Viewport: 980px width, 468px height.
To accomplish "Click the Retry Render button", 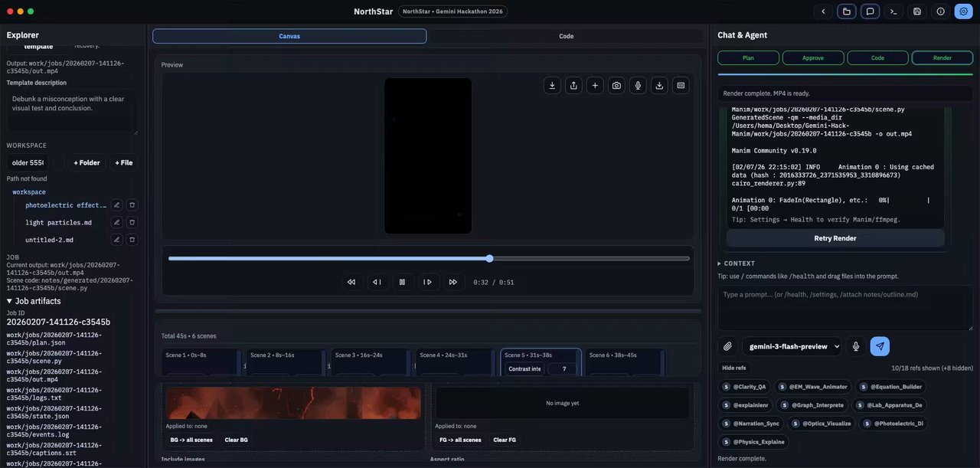I will [835, 238].
